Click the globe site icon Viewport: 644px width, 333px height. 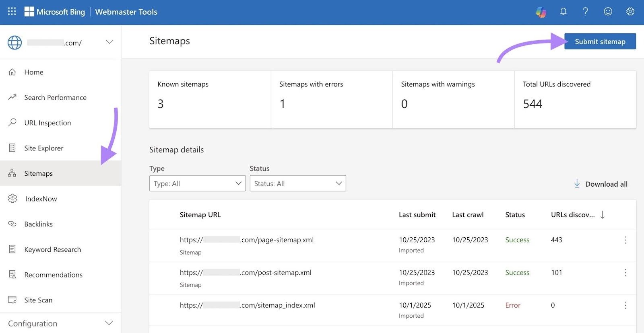pos(14,42)
